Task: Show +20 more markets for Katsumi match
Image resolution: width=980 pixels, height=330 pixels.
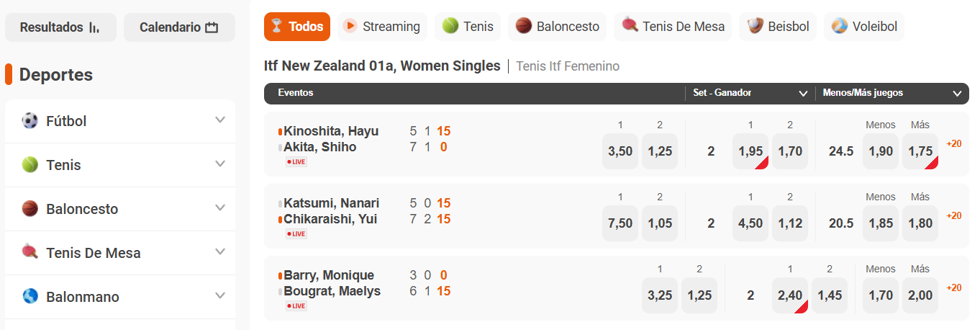Action: (954, 215)
